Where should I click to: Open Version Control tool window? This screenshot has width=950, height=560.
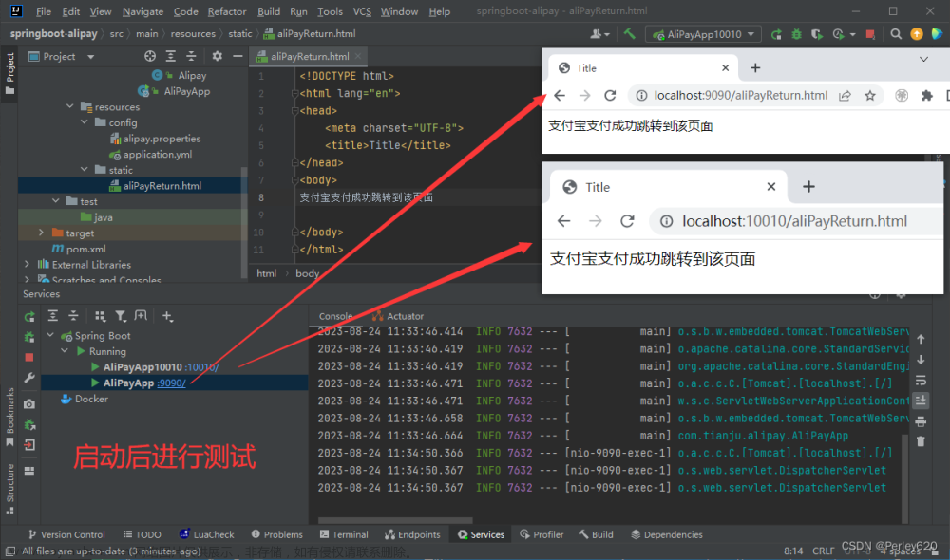(66, 534)
